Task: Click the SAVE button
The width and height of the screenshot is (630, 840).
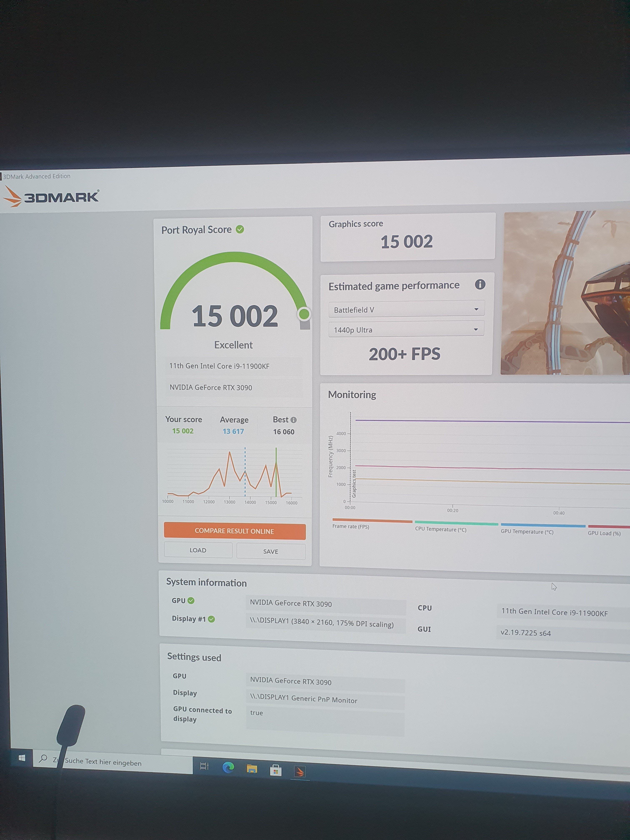Action: click(x=271, y=551)
